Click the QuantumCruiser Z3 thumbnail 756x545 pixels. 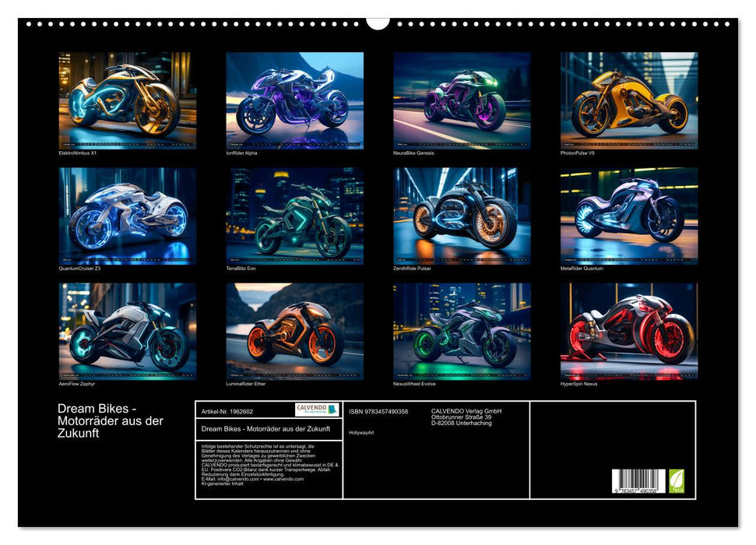(x=128, y=216)
